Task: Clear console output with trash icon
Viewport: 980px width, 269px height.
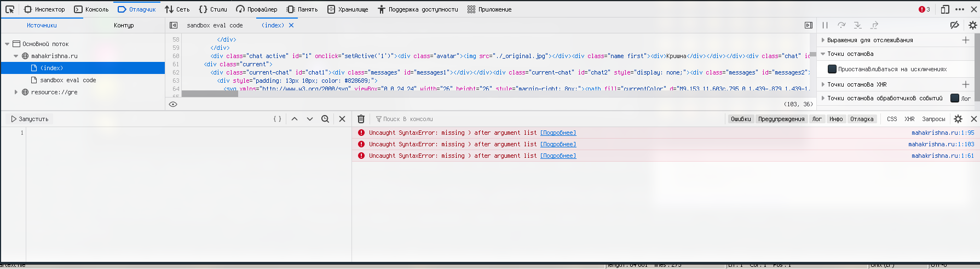Action: click(361, 119)
